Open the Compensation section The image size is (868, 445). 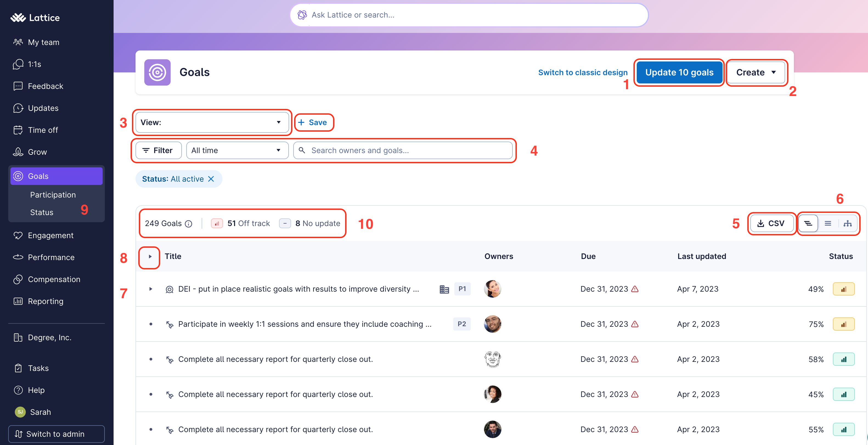[54, 279]
